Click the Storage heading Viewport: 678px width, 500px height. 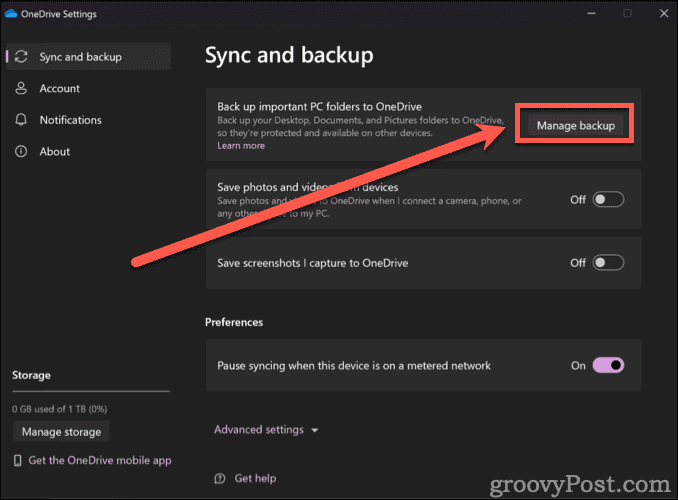31,375
